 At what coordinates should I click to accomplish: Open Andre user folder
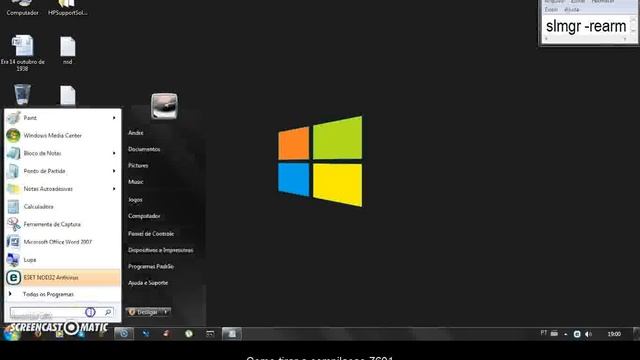point(136,133)
